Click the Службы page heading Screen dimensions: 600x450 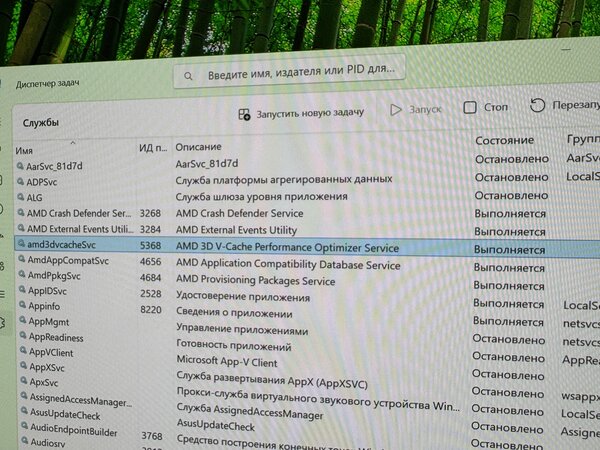(x=41, y=123)
